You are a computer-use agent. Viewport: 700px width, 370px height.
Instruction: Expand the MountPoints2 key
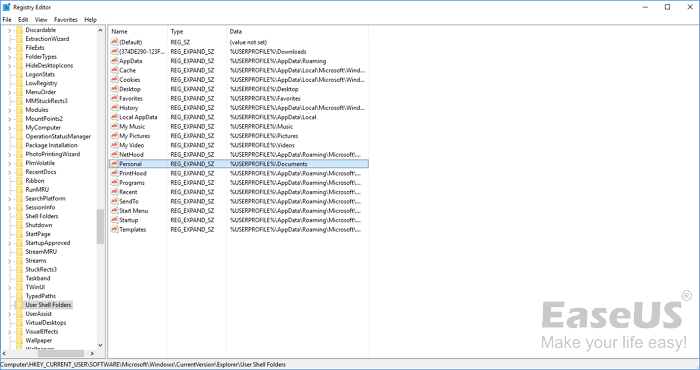point(9,119)
